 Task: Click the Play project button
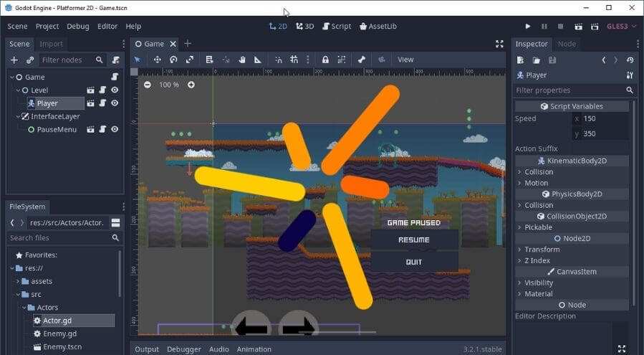529,27
